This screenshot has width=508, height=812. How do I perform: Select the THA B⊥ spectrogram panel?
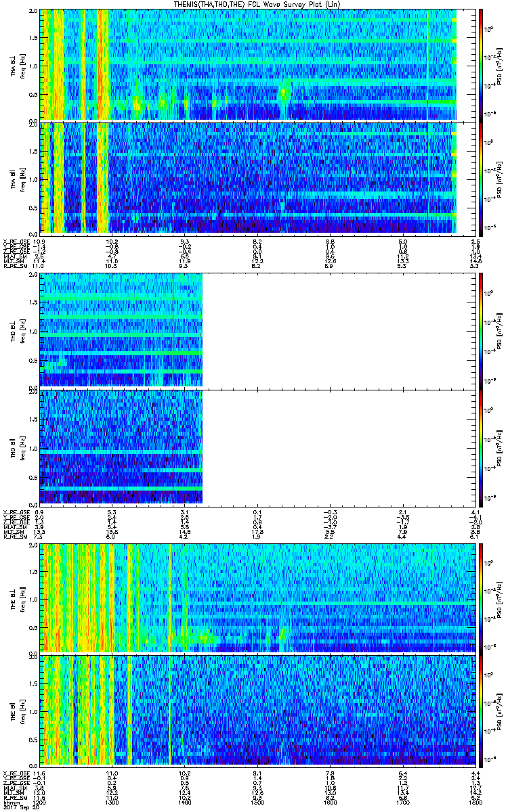[257, 66]
